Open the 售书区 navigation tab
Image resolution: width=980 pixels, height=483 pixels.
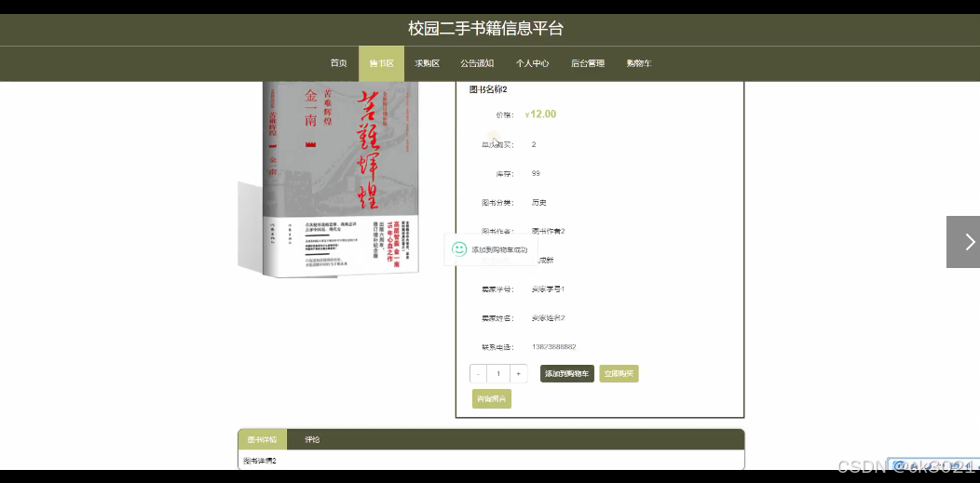click(x=381, y=63)
